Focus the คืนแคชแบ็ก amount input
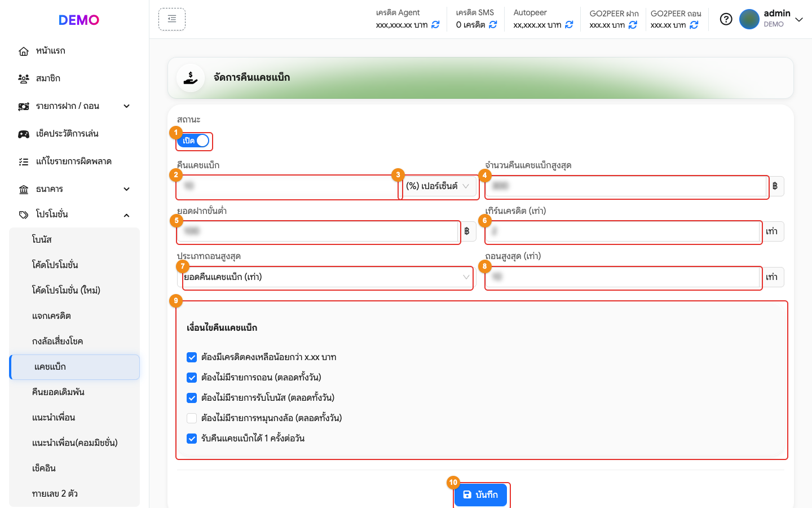Screen dimensions: 812x508 pos(288,186)
